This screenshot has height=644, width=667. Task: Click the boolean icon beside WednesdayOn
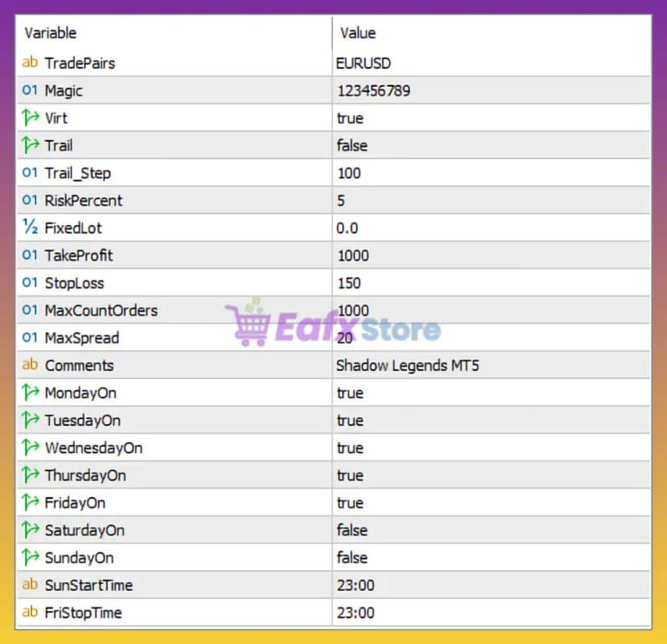[x=30, y=447]
